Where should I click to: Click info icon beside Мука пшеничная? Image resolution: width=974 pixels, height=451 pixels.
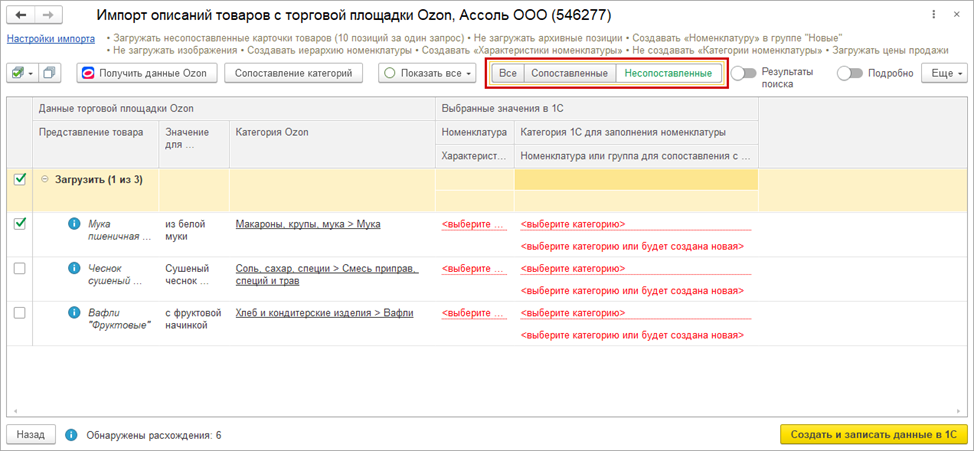click(x=74, y=224)
